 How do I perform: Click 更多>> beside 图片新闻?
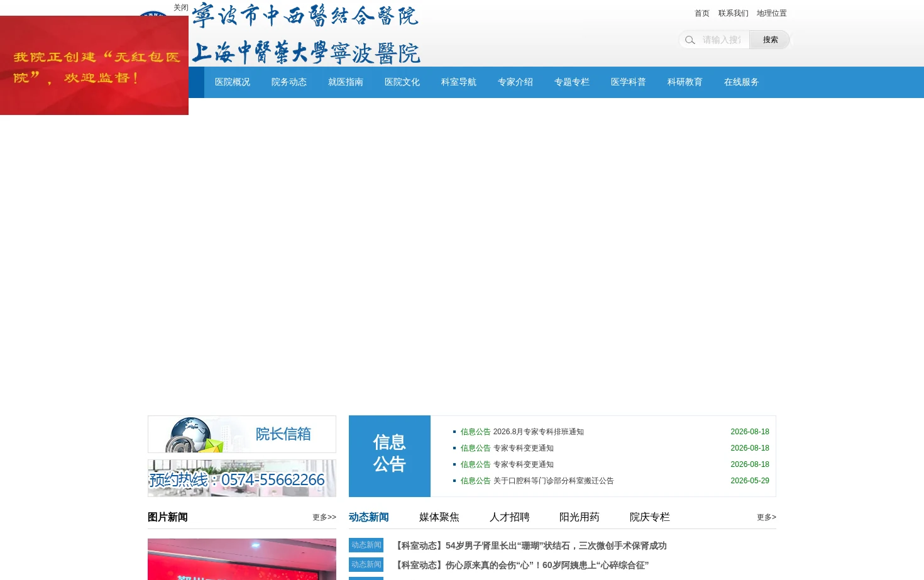pos(324,517)
